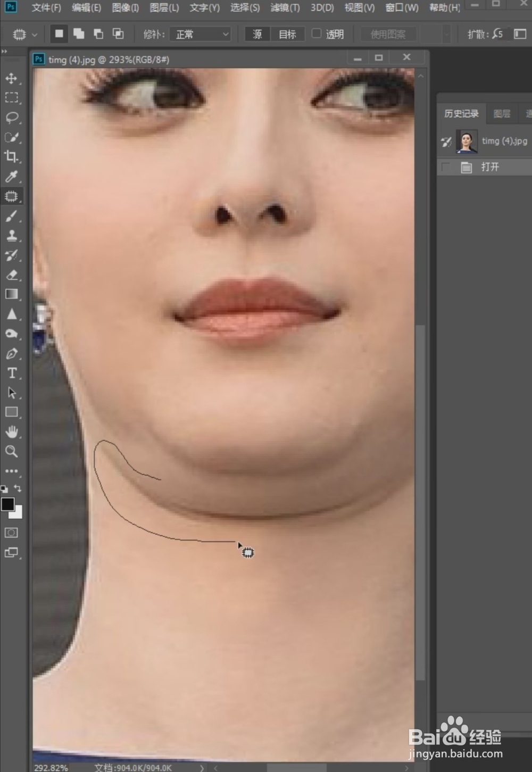Set patch mode to 目标
The image size is (532, 772).
tap(287, 34)
